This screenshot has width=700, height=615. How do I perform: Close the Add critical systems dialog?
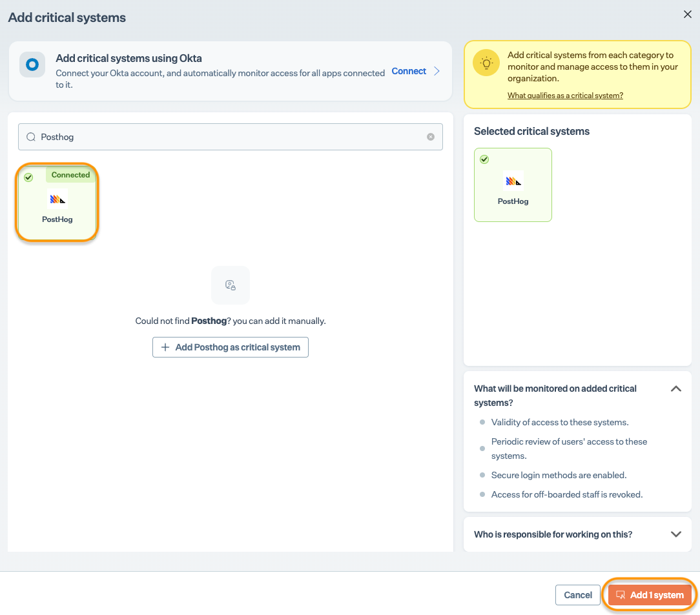[x=687, y=14]
